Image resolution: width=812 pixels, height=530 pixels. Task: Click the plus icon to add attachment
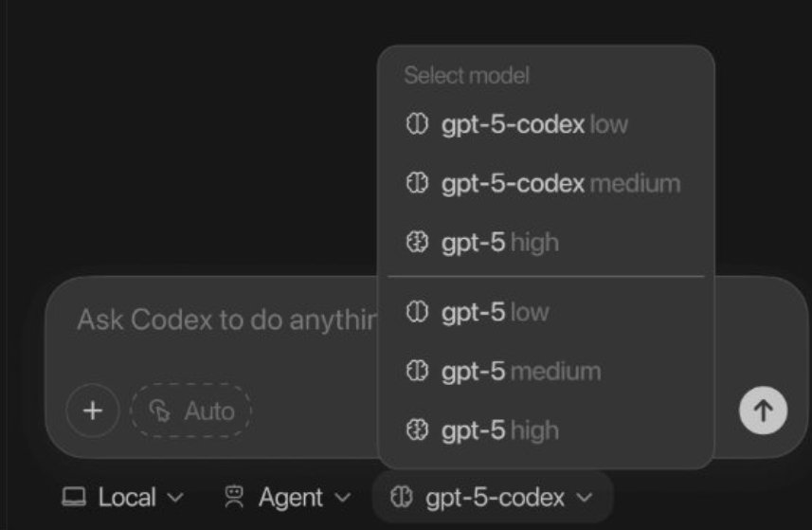[x=93, y=411]
